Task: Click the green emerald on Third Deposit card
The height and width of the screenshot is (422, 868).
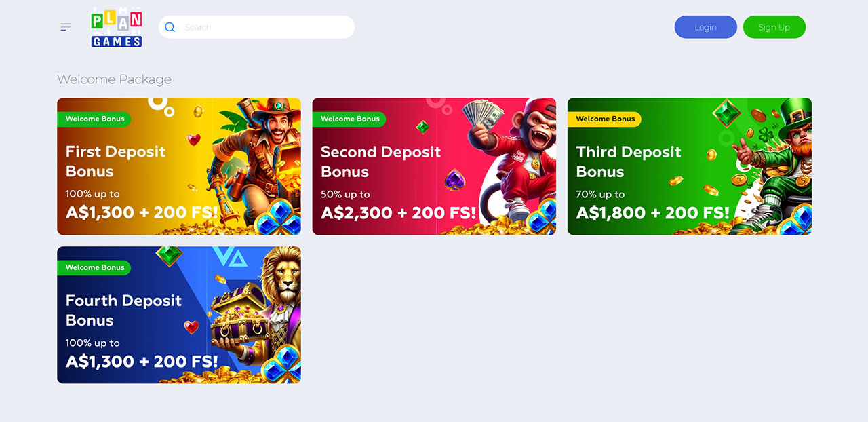Action: pos(726,114)
